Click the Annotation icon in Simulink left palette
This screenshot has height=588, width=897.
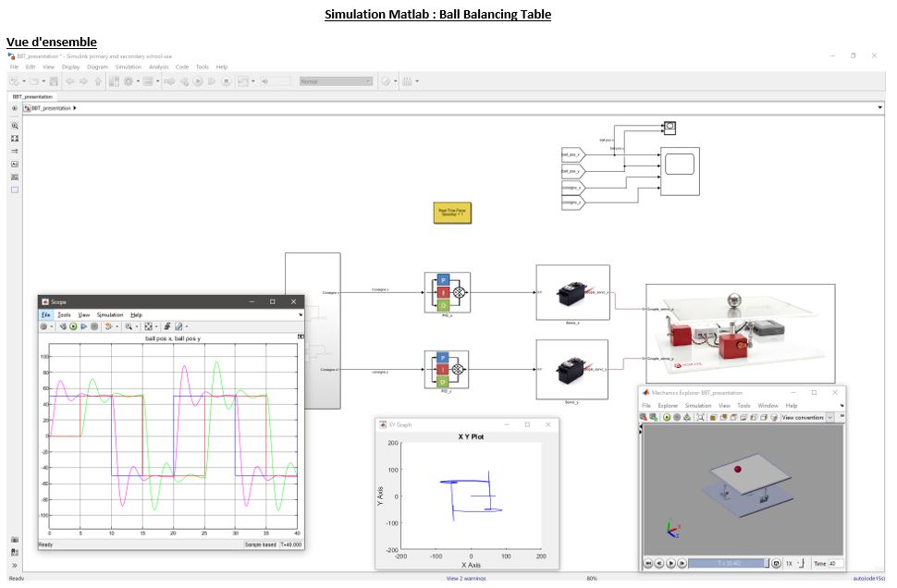point(15,165)
